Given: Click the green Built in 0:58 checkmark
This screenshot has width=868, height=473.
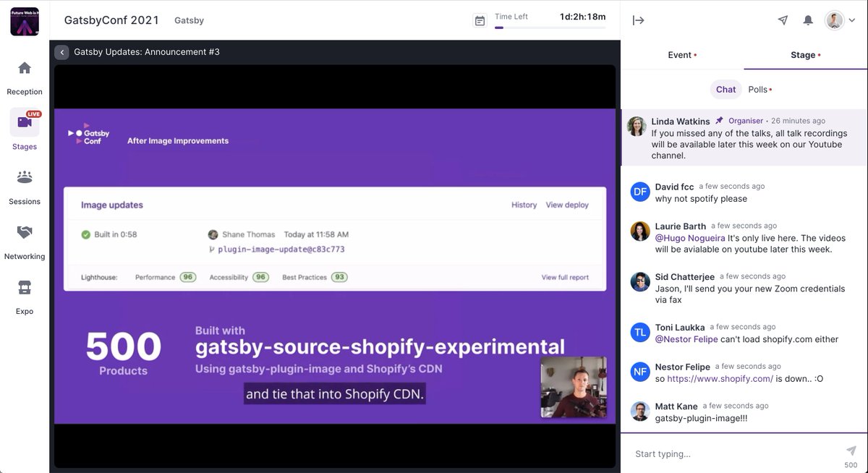Looking at the screenshot, I should pos(85,234).
